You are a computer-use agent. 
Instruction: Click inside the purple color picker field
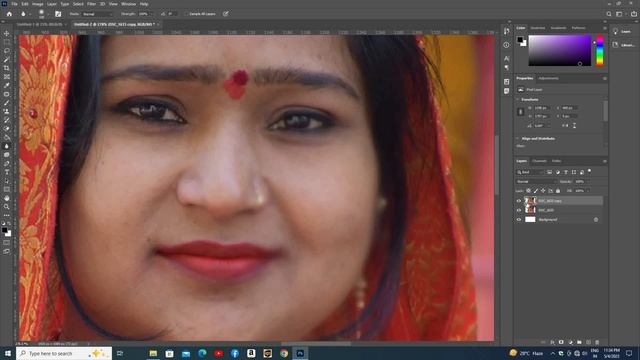point(560,51)
